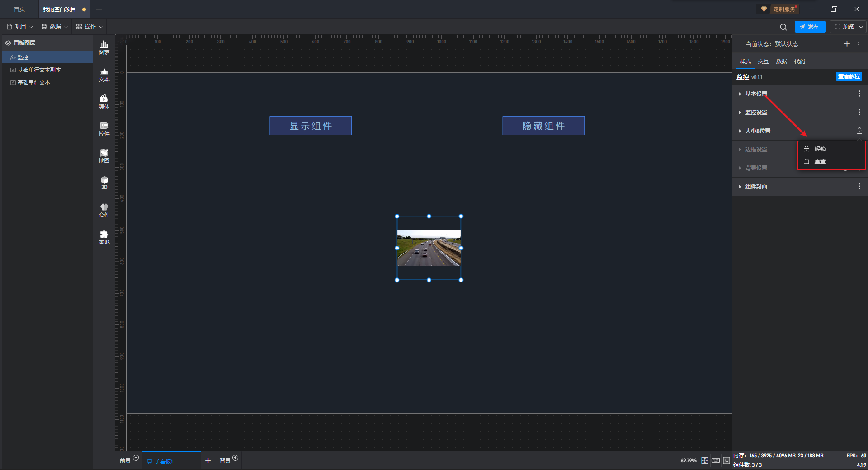Select the 监控 layer
868x470 pixels.
click(x=47, y=57)
